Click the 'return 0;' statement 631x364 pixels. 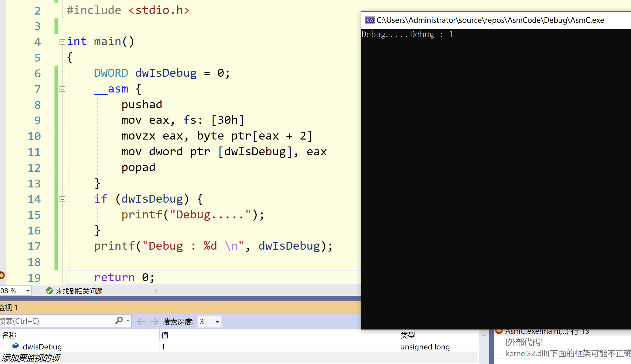coord(124,277)
